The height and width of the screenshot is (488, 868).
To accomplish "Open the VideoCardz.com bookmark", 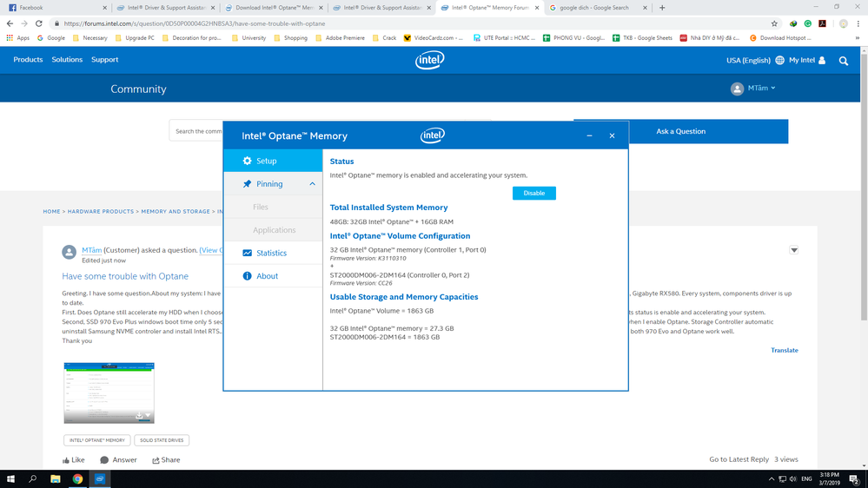I will 434,38.
